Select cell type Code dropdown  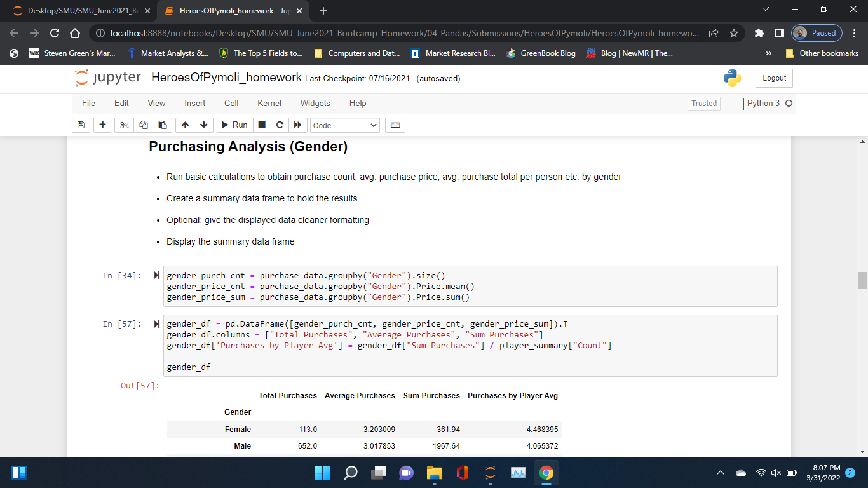[x=345, y=125]
